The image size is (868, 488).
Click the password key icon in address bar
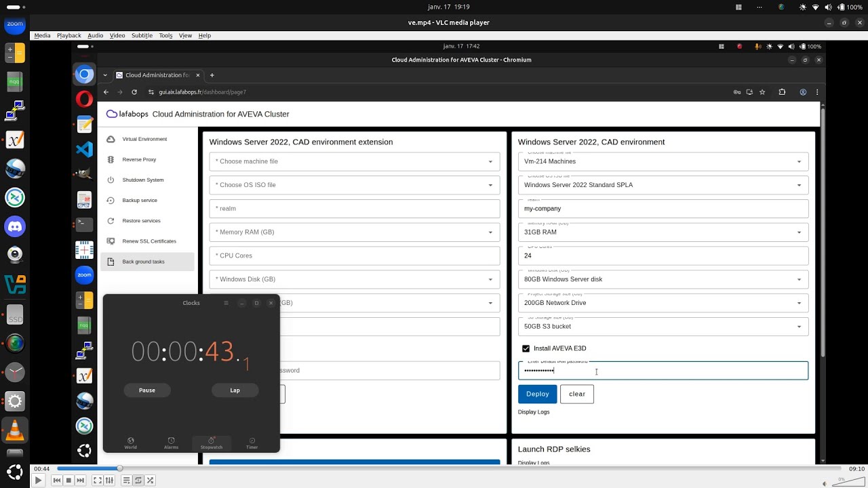pyautogui.click(x=737, y=92)
